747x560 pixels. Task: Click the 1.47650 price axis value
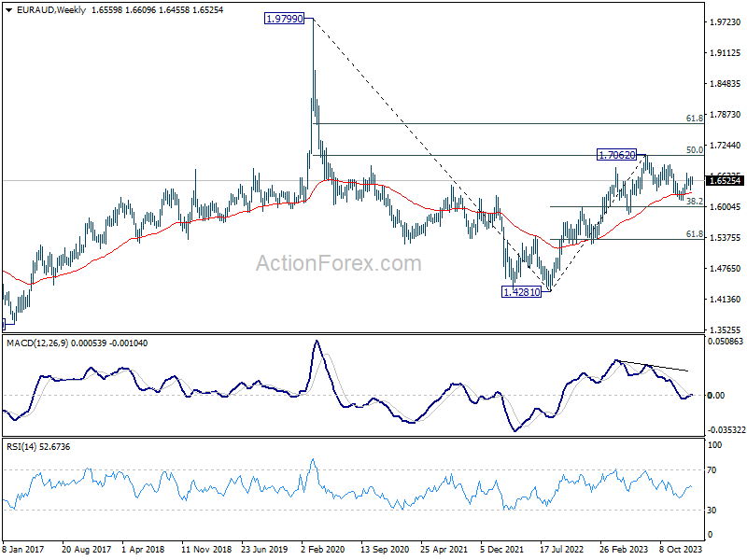coord(726,269)
